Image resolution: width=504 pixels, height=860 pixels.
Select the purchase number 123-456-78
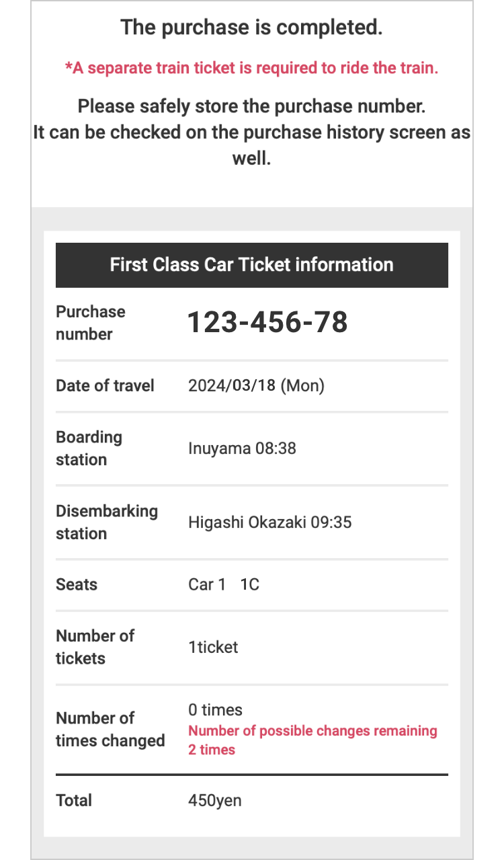click(267, 323)
